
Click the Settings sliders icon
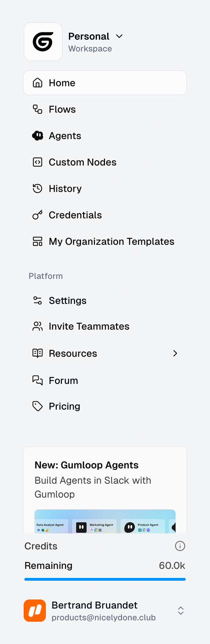(x=38, y=300)
